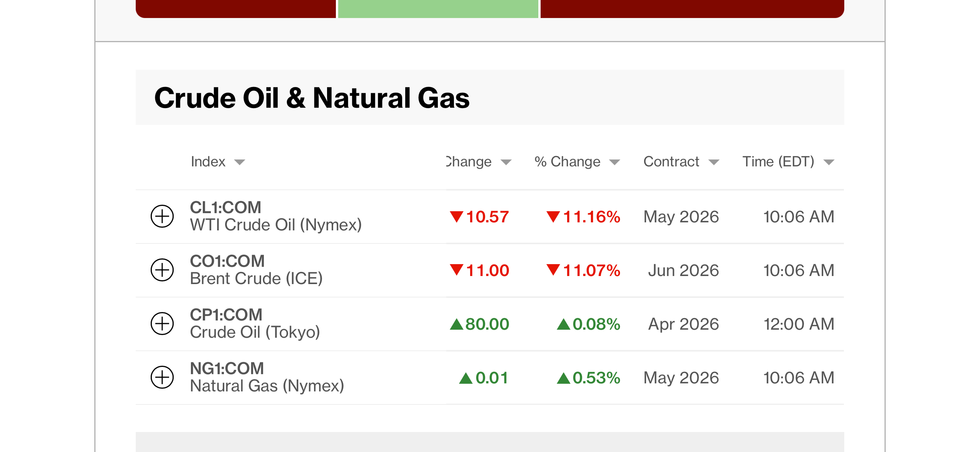Open the CP1:COM ticker link
980x452 pixels.
pyautogui.click(x=226, y=315)
